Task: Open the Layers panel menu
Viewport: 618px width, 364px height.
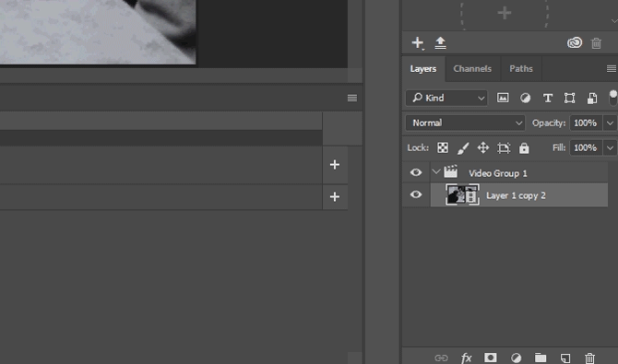Action: tap(612, 68)
